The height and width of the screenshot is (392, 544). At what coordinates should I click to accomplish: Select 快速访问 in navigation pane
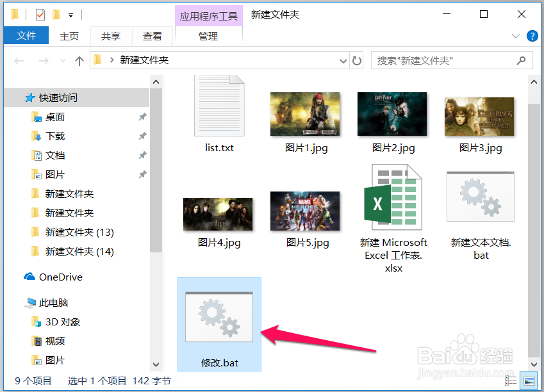[76, 97]
